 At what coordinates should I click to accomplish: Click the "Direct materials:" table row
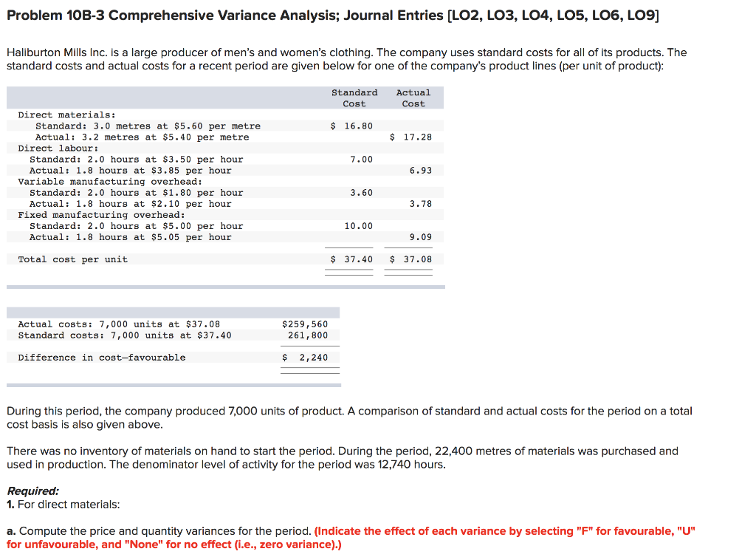(63, 115)
